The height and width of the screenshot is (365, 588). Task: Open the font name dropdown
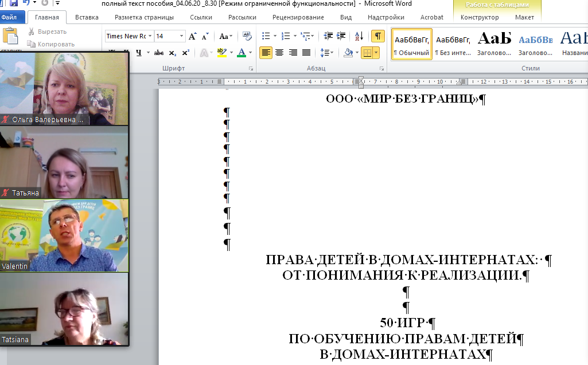(x=150, y=36)
